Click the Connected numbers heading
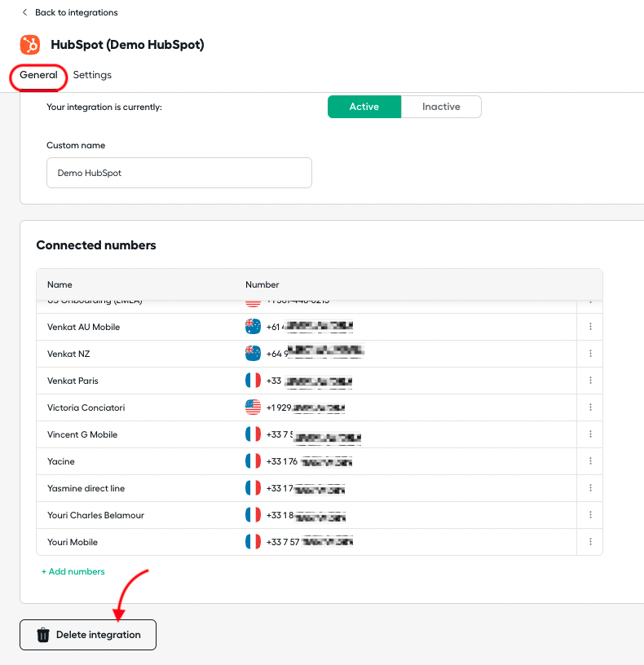The height and width of the screenshot is (665, 644). click(x=96, y=245)
